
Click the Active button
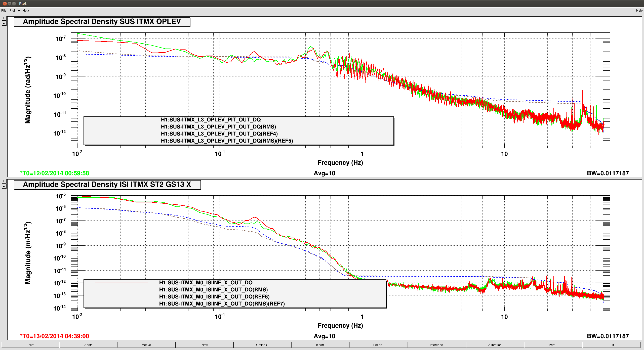click(x=146, y=345)
